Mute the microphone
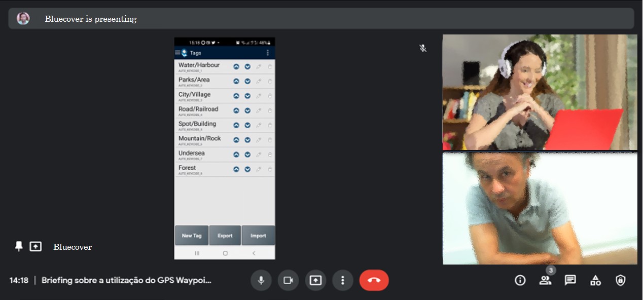 coord(261,280)
